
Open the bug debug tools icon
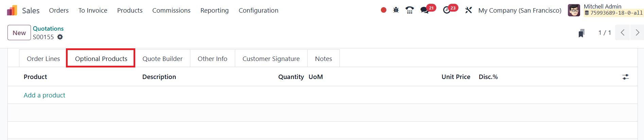396,10
